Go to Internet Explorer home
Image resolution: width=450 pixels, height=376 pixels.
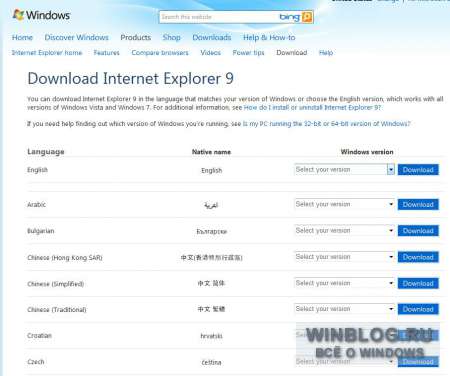(47, 53)
